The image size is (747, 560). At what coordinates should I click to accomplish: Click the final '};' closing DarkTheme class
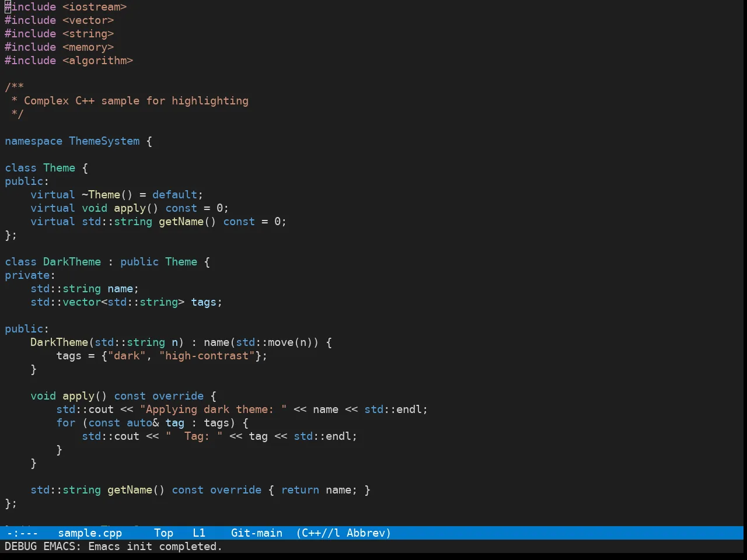(x=11, y=503)
